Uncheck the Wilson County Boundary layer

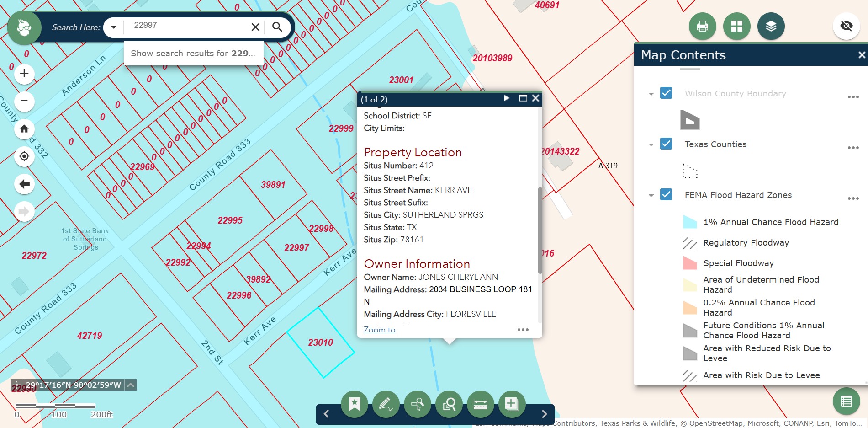(x=666, y=93)
